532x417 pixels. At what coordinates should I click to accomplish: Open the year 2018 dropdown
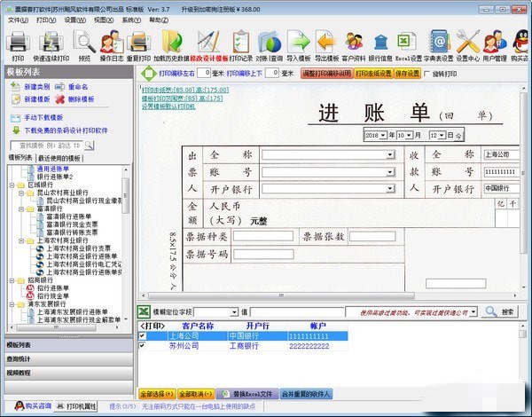(383, 135)
